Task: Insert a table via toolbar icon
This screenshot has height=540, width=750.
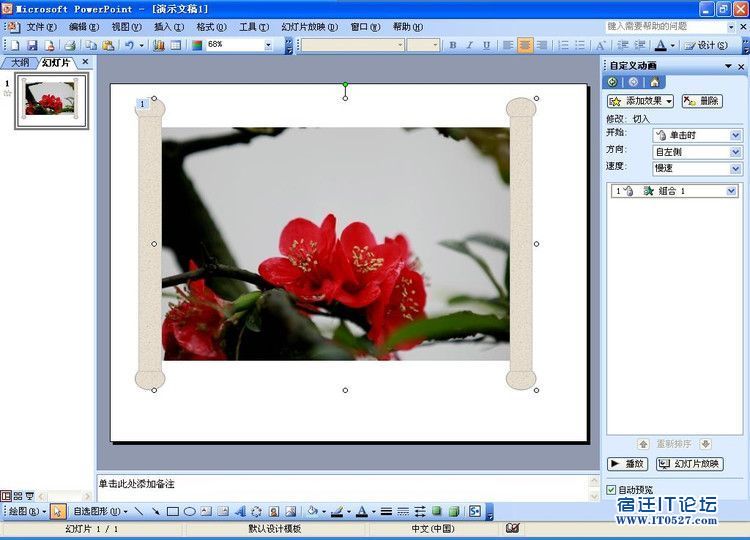Action: (176, 45)
